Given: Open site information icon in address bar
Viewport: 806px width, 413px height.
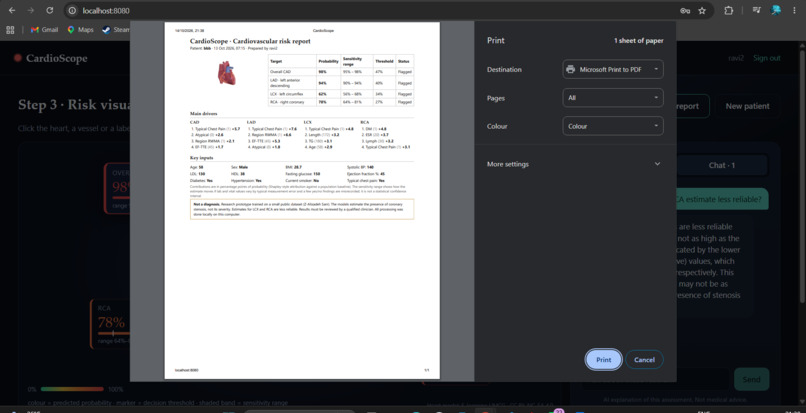Looking at the screenshot, I should (x=72, y=10).
